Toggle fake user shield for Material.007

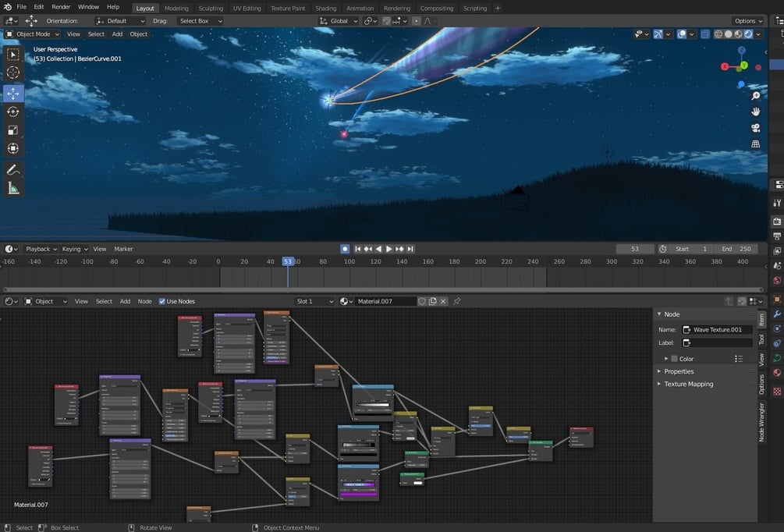pos(422,301)
